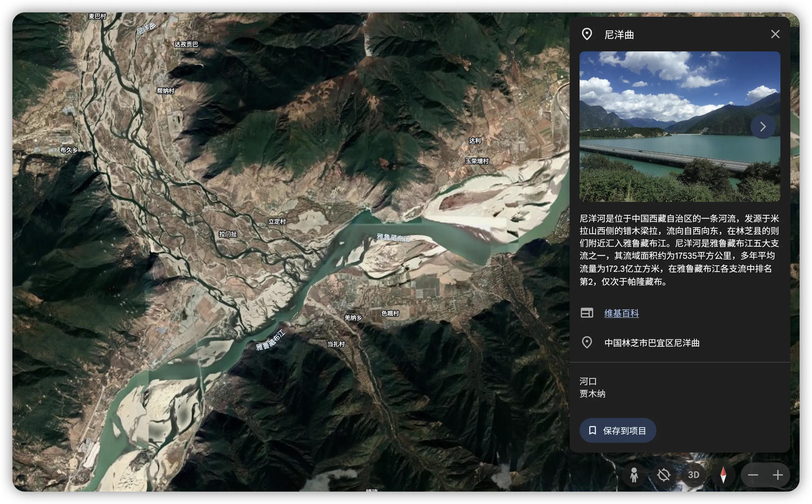
Task: Switch to 3D view mode
Action: coord(694,475)
